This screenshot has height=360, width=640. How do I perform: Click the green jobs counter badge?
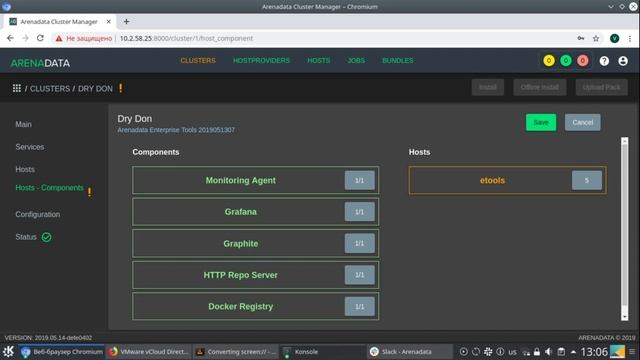click(x=566, y=61)
